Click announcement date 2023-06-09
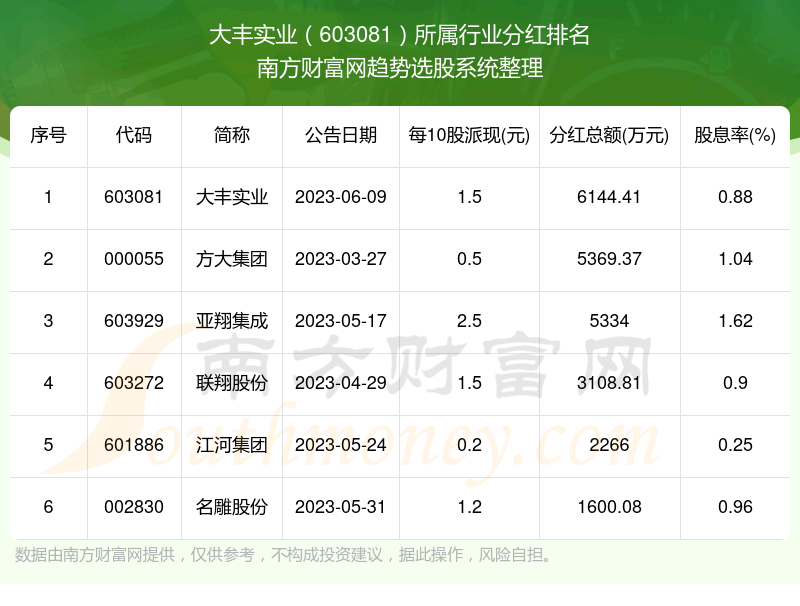800x606 pixels. click(341, 197)
